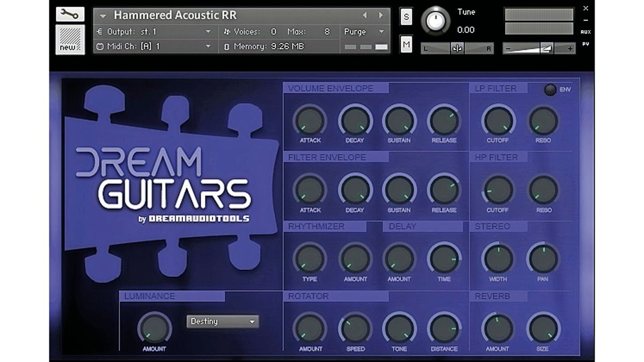Screen dimensions: 644x362
Task: Toggle AUX sends panel
Action: click(586, 32)
